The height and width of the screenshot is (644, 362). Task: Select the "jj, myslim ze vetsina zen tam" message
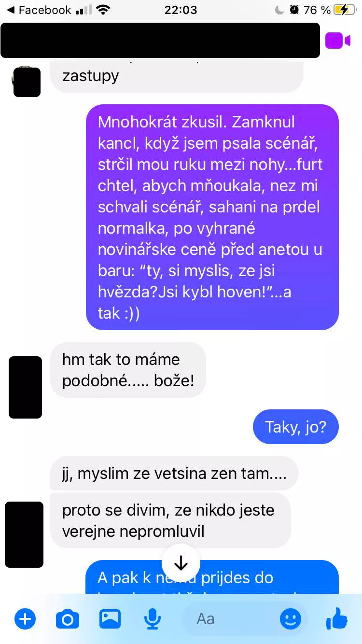(x=174, y=473)
